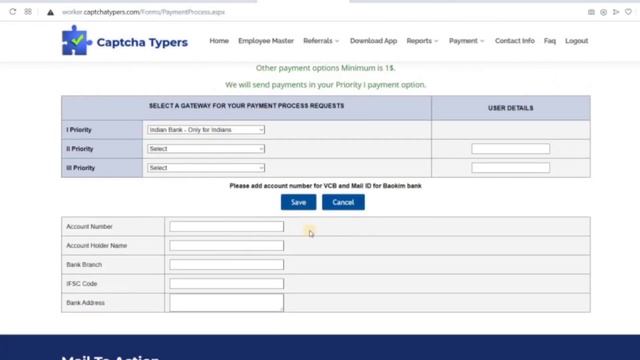This screenshot has width=640, height=360.
Task: Click the send-arrow icon in address bar
Action: coord(616,12)
